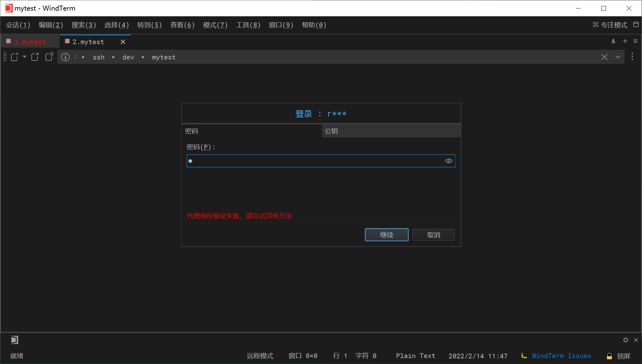
Task: Switch to the 1.mytest tab
Action: coord(30,41)
